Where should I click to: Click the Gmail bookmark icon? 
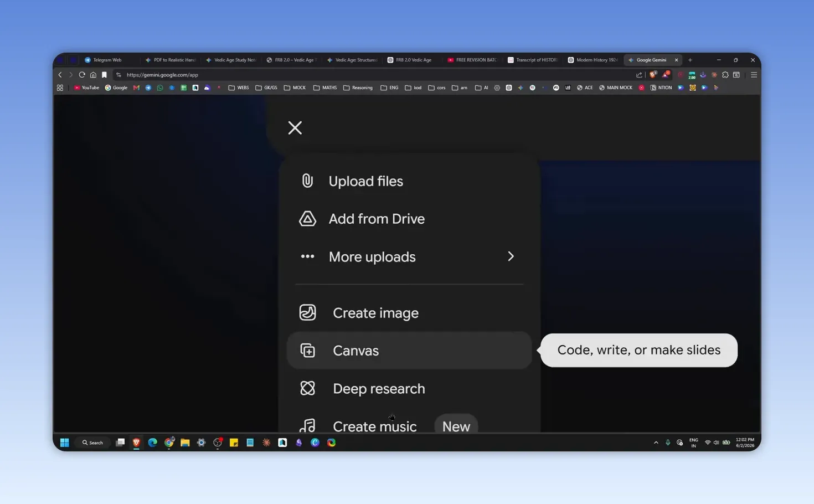point(136,88)
